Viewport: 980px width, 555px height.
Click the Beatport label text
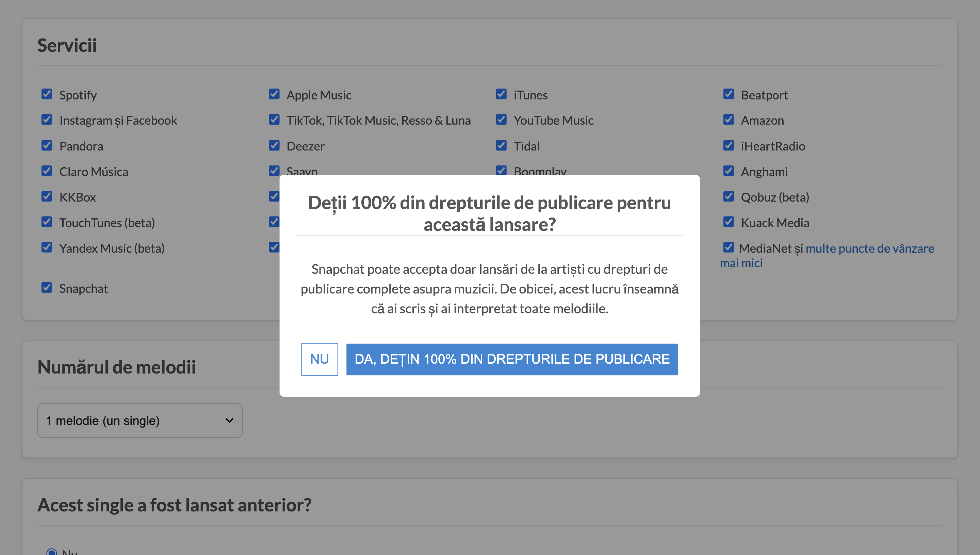pyautogui.click(x=764, y=95)
